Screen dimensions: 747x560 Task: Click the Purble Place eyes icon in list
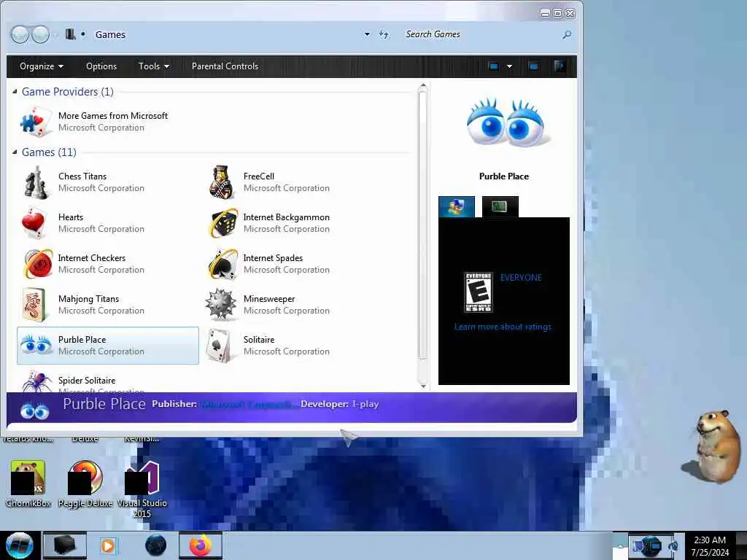36,345
